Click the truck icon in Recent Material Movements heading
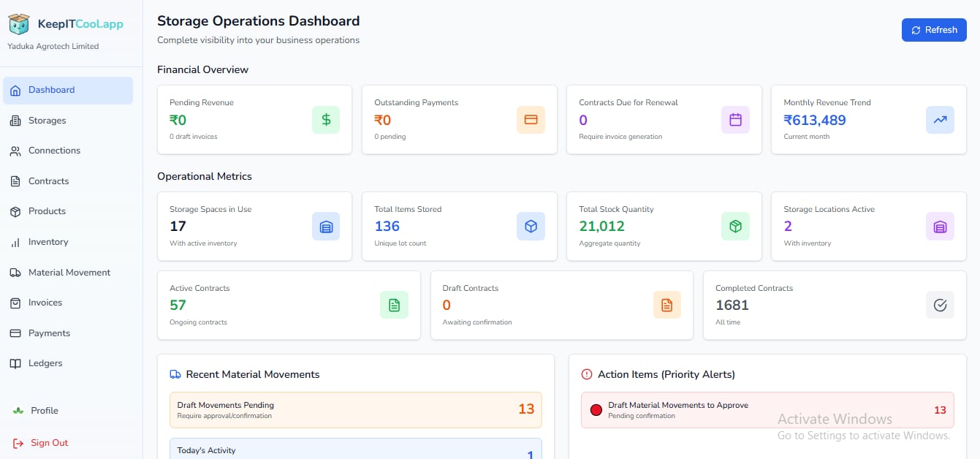This screenshot has height=459, width=980. tap(175, 374)
